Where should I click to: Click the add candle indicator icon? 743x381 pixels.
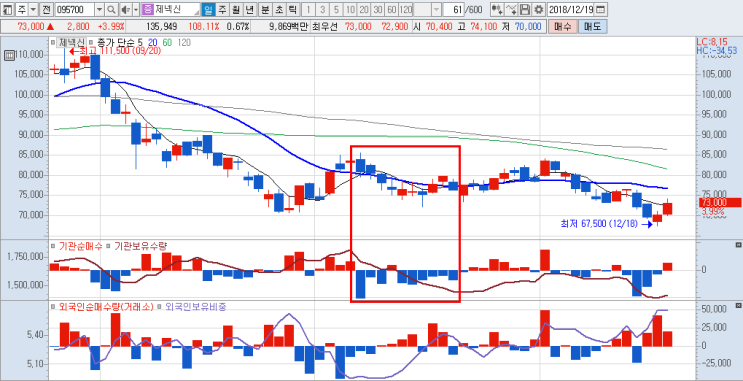496,9
